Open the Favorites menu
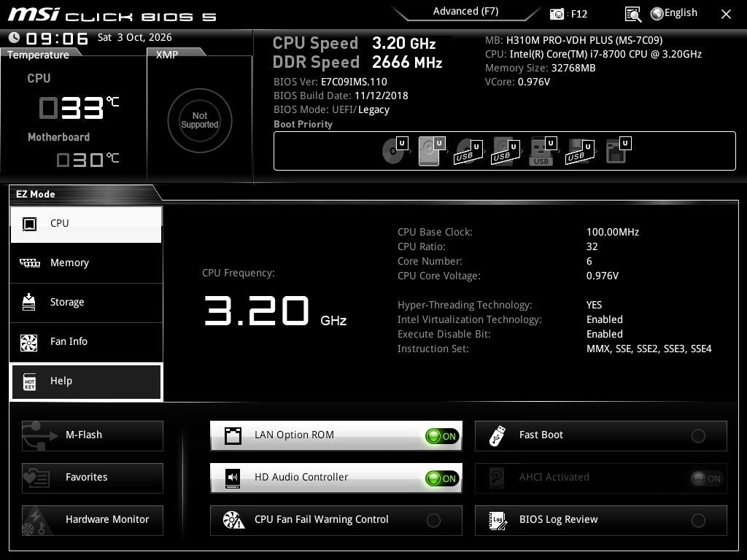 [x=93, y=478]
